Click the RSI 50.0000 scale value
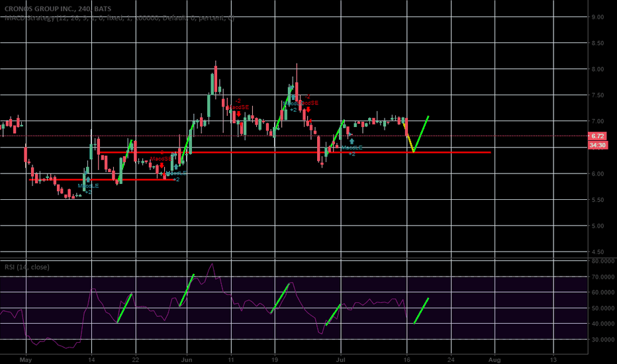Screen dimensions: 617x364 click(x=602, y=308)
